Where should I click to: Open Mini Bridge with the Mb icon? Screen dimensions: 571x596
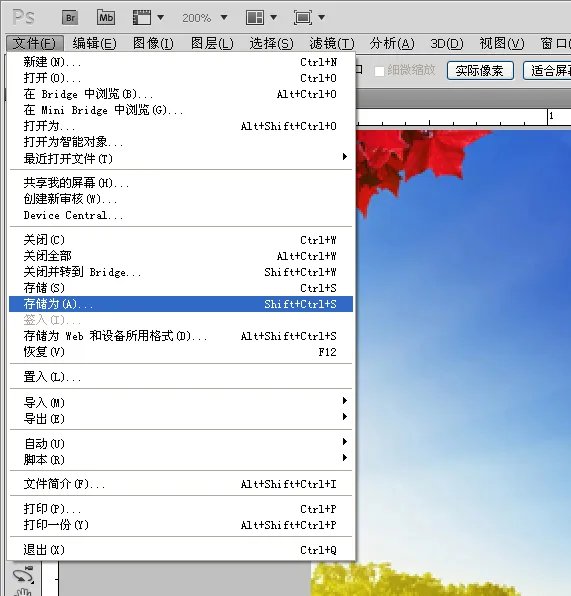point(106,17)
